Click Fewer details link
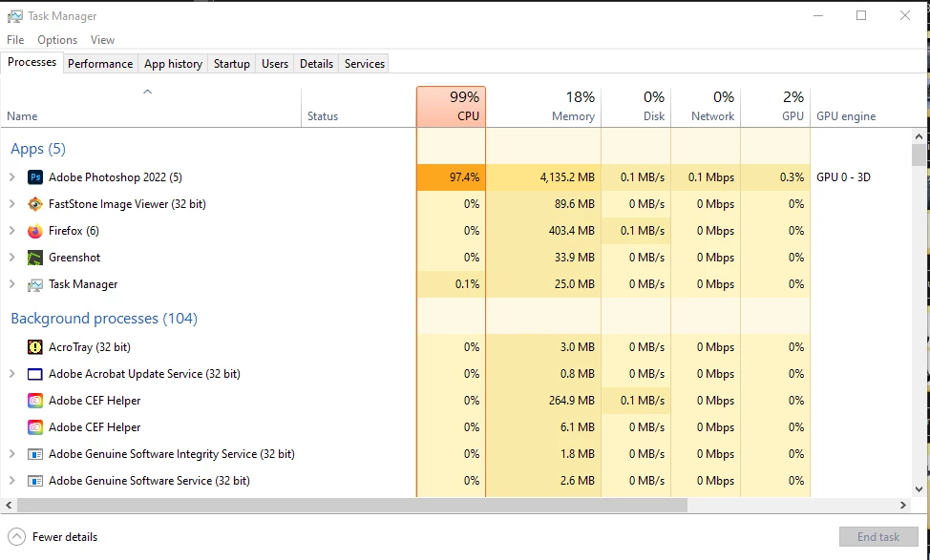This screenshot has width=930, height=560. pos(65,537)
